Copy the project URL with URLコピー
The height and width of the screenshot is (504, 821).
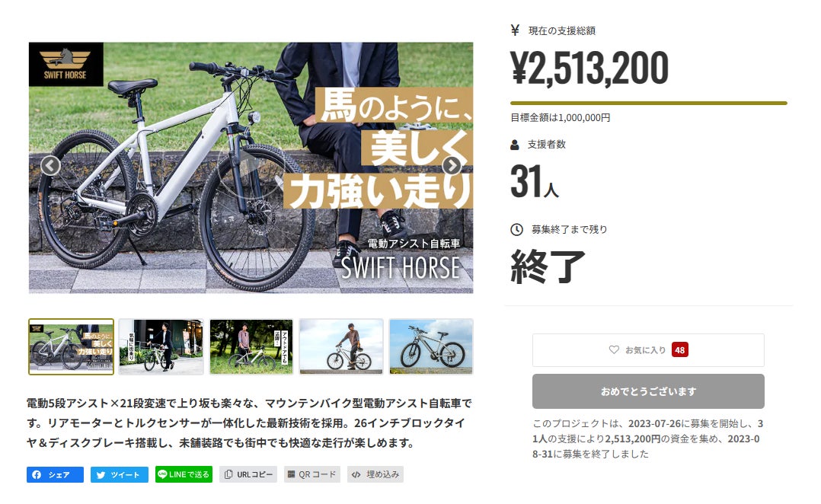(248, 475)
